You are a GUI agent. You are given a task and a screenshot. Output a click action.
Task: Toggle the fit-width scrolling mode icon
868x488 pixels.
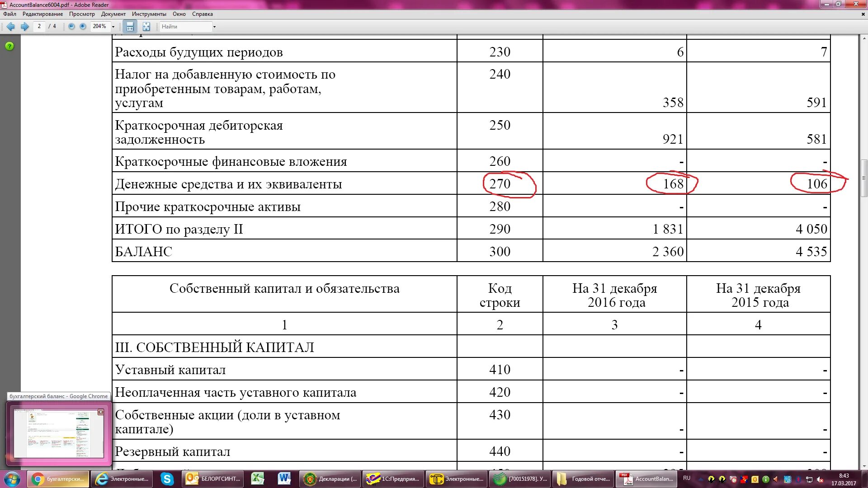point(130,27)
